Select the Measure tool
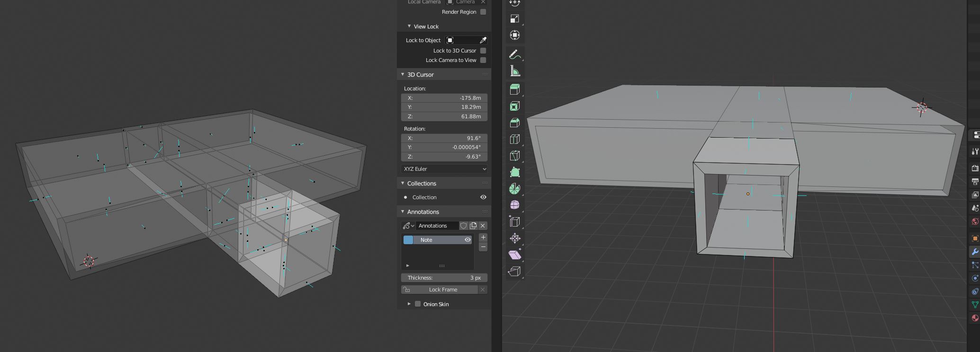 [514, 71]
